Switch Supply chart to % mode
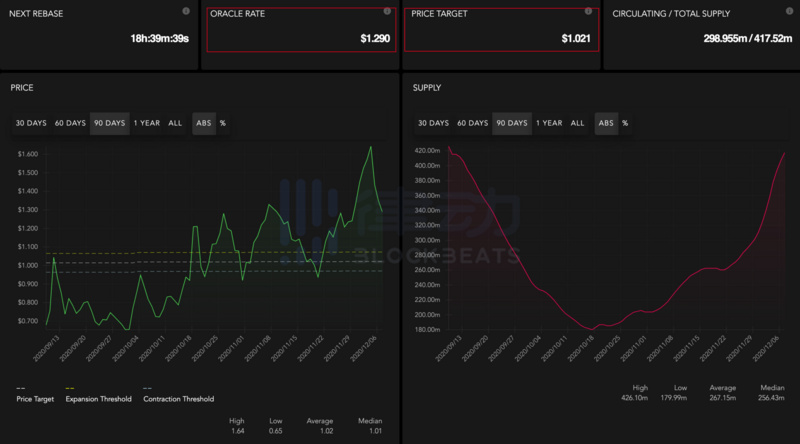 coord(625,123)
